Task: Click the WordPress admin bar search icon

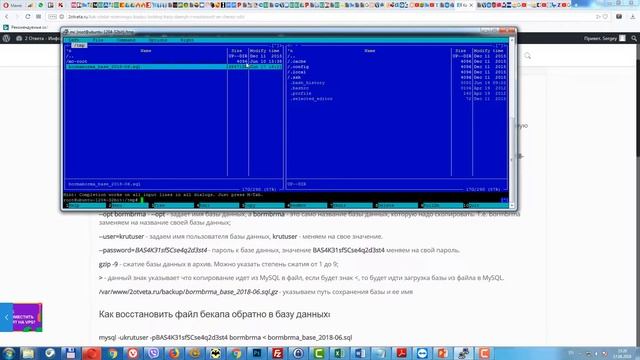Action: [634, 38]
